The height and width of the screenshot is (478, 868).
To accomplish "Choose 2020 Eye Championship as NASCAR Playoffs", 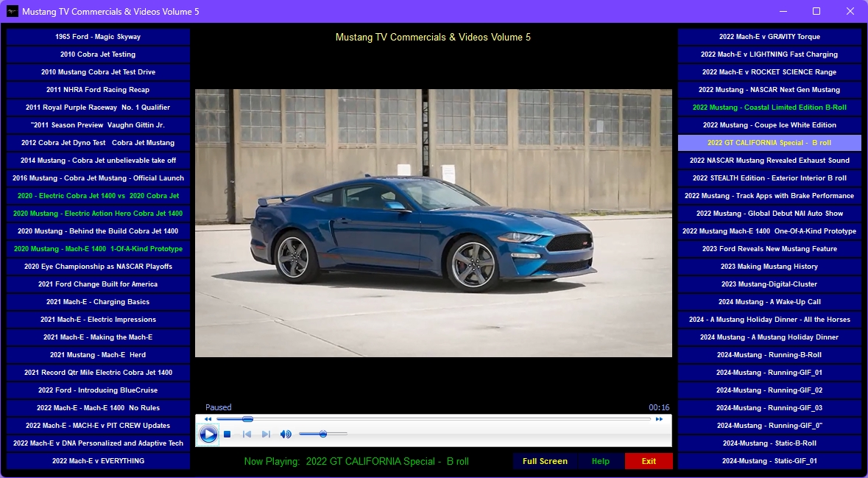I will [98, 267].
